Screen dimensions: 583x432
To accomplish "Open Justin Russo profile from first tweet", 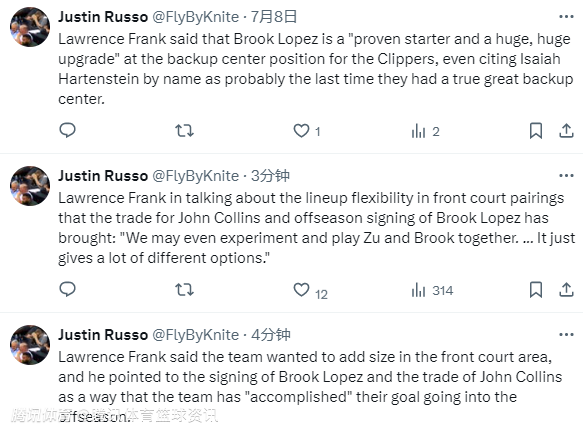I will (103, 17).
